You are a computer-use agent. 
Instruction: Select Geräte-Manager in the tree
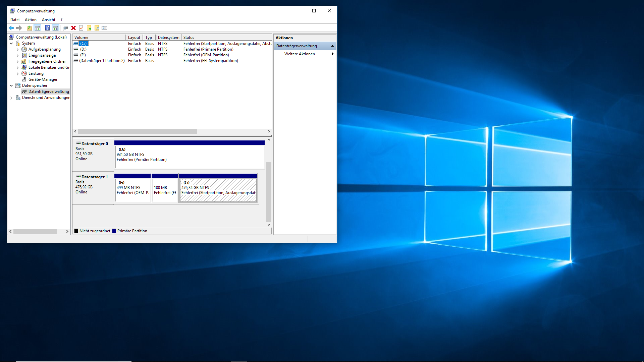(x=43, y=79)
